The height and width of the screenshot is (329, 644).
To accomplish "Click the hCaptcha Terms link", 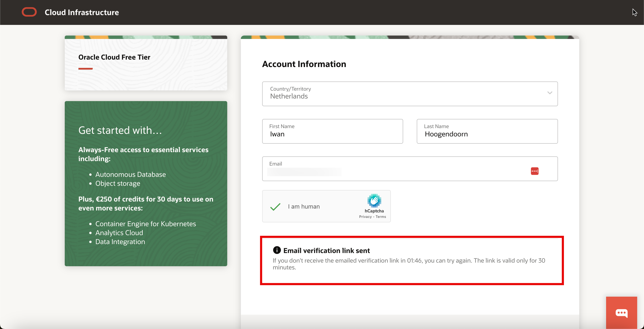I will pos(381,217).
